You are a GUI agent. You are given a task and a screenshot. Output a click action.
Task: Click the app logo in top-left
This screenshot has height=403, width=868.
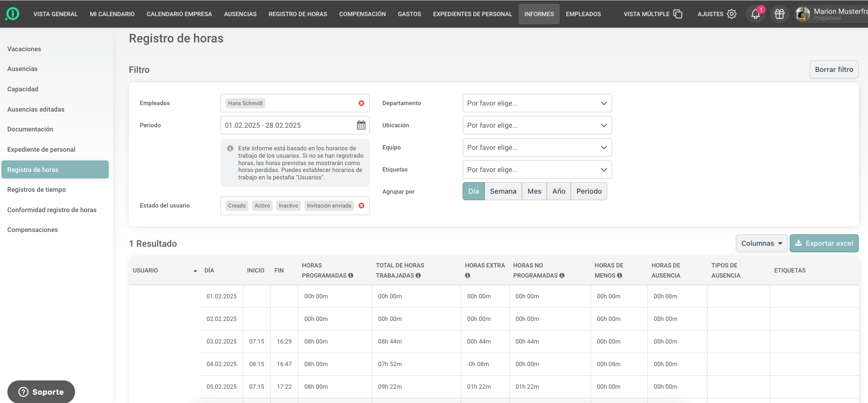coord(12,14)
